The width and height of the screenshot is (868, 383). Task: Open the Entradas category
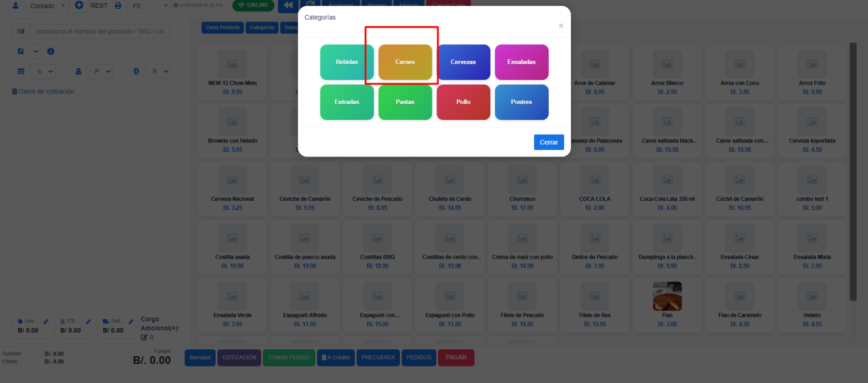pos(347,102)
